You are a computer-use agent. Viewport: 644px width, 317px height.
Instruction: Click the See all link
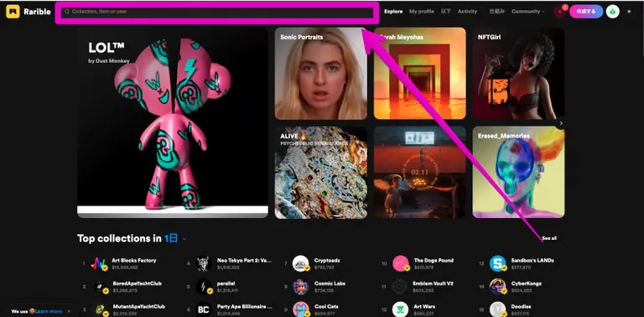click(x=549, y=238)
